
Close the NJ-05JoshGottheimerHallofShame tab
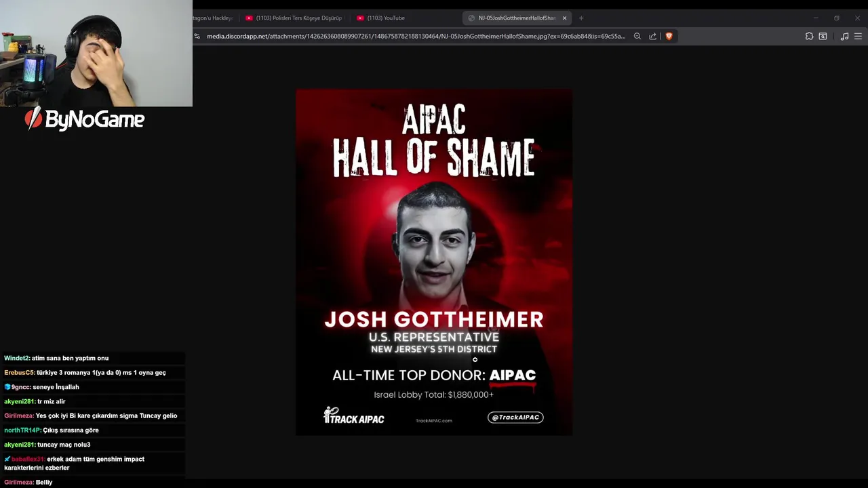click(564, 18)
